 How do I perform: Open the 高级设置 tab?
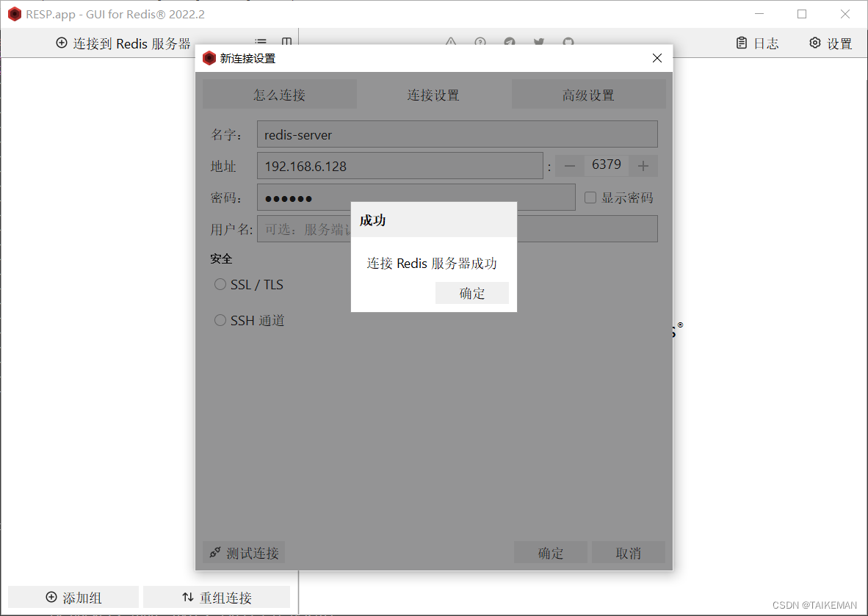click(588, 95)
